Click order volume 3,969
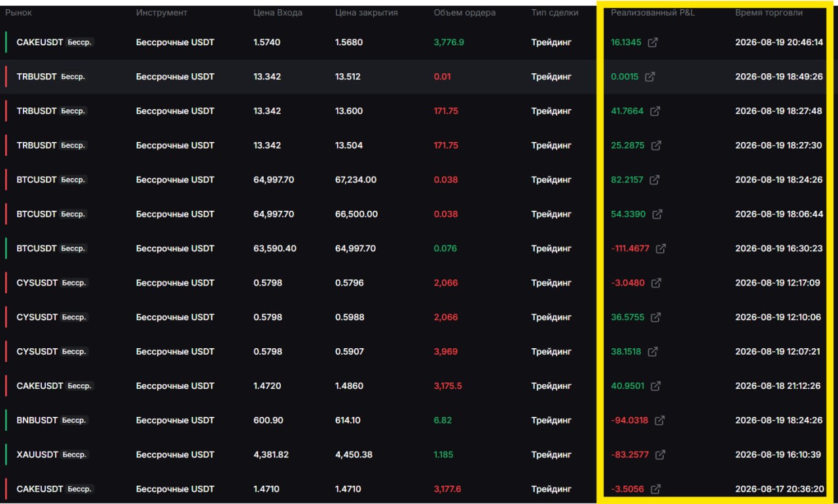838x504 pixels. pyautogui.click(x=446, y=351)
